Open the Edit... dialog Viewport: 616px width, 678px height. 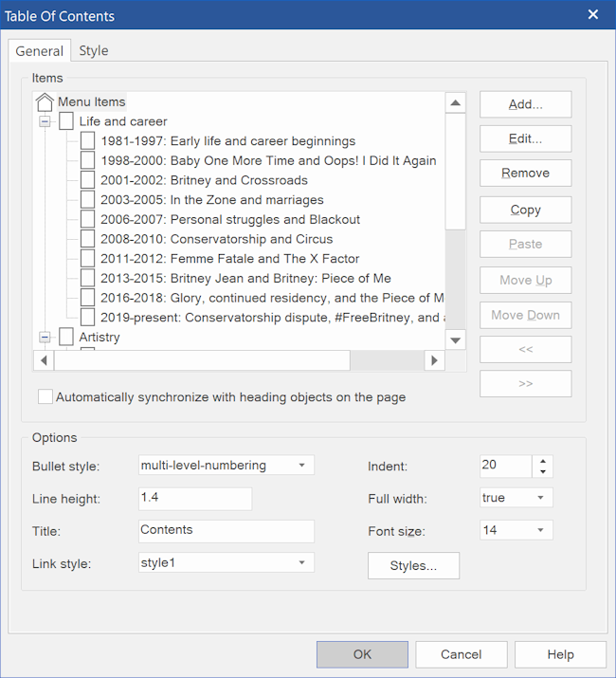pos(526,138)
